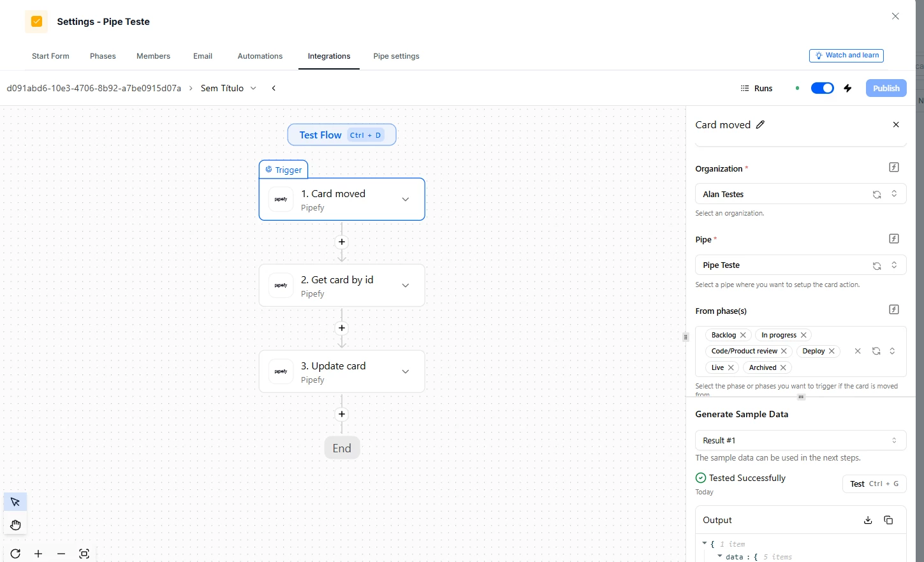Viewport: 924px width, 562px height.
Task: Open the Organization dropdown showing Alan Testes
Action: click(x=800, y=194)
